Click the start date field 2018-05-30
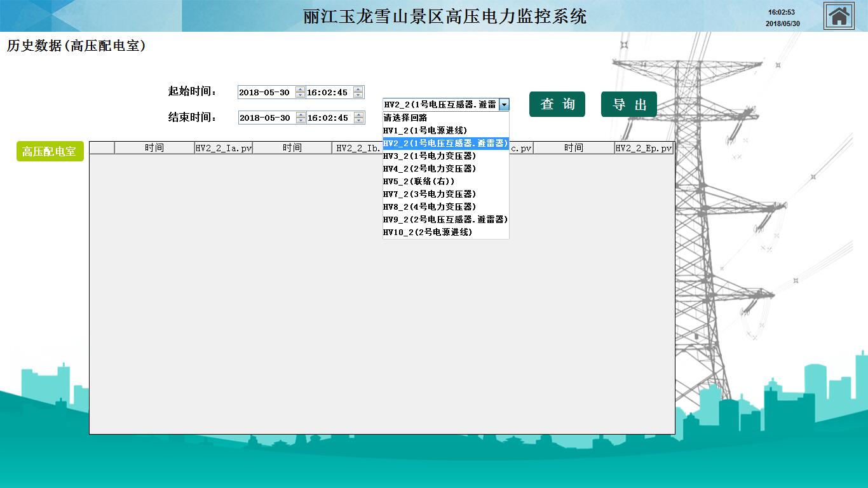This screenshot has width=868, height=488. point(265,93)
